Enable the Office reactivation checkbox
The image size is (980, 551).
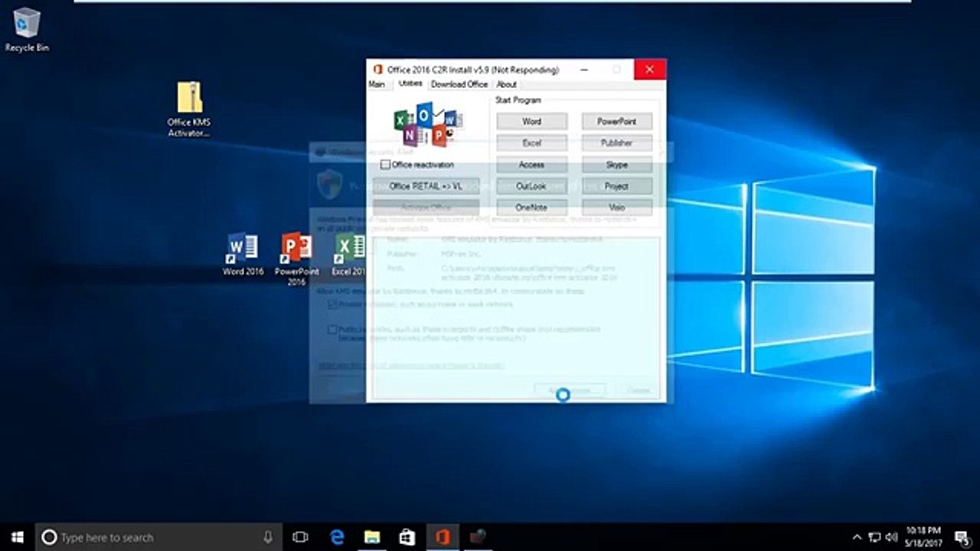tap(385, 165)
